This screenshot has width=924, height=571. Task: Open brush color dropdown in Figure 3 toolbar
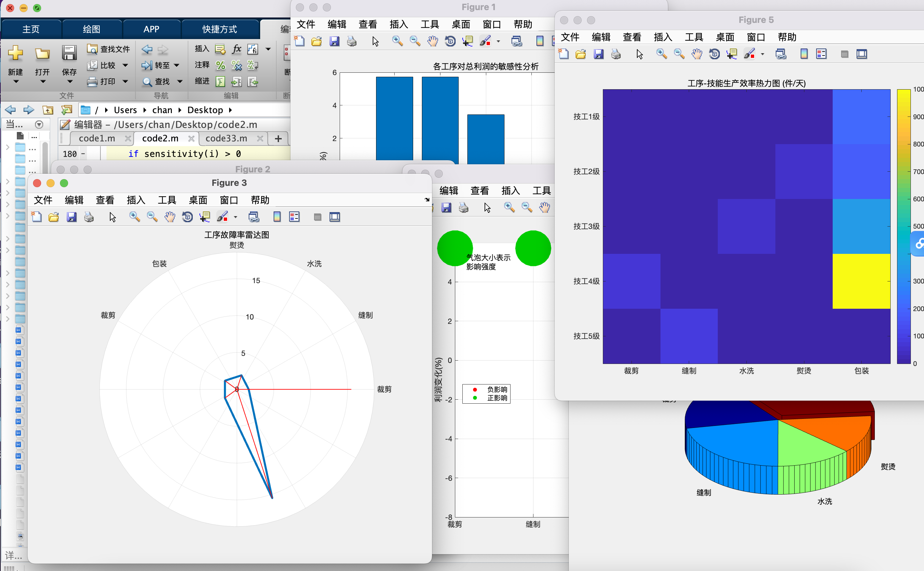pos(236,217)
